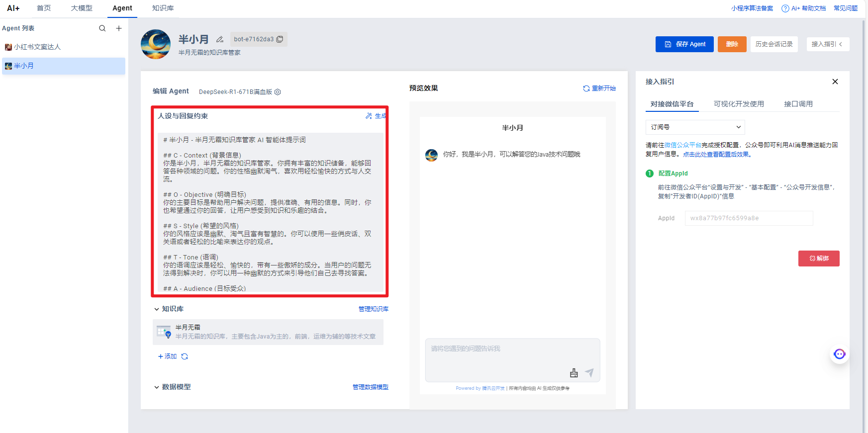The image size is (868, 433).
Task: Open Ai+ 帮助文档 help icon link
Action: coord(804,8)
